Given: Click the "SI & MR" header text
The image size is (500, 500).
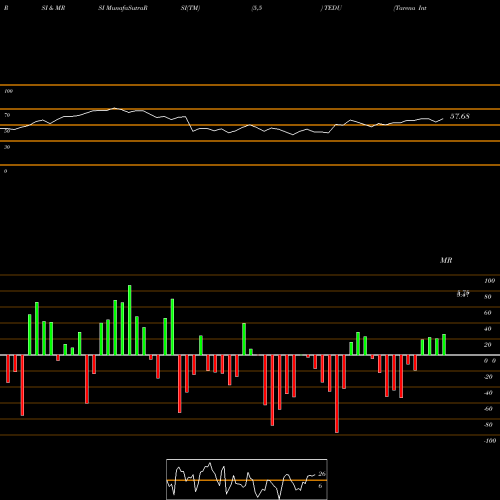Looking at the screenshot, I should point(53,8).
